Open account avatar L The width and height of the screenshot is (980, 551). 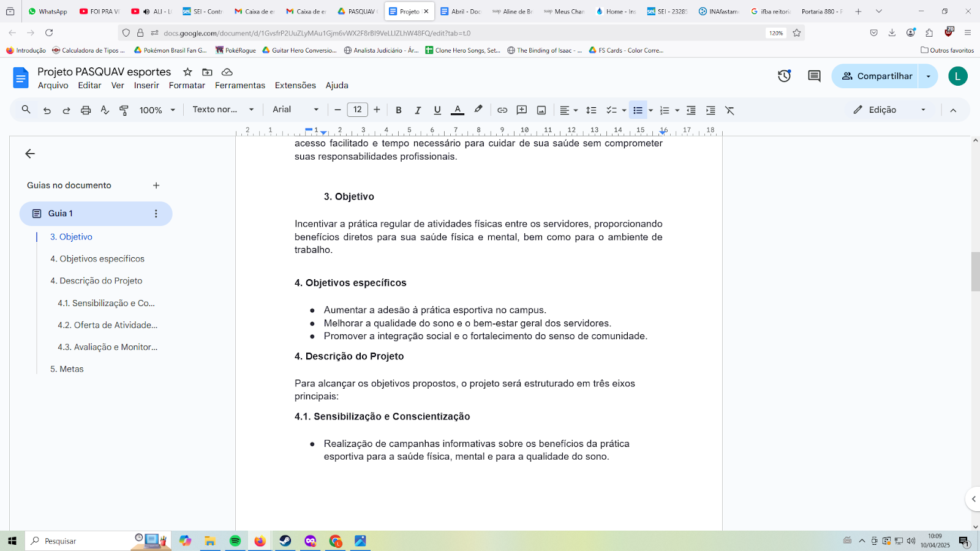tap(957, 76)
